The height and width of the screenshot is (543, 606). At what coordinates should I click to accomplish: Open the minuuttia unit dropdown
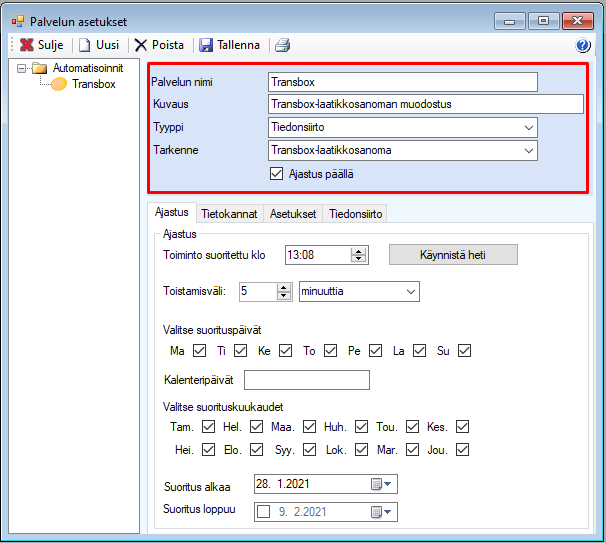click(411, 291)
